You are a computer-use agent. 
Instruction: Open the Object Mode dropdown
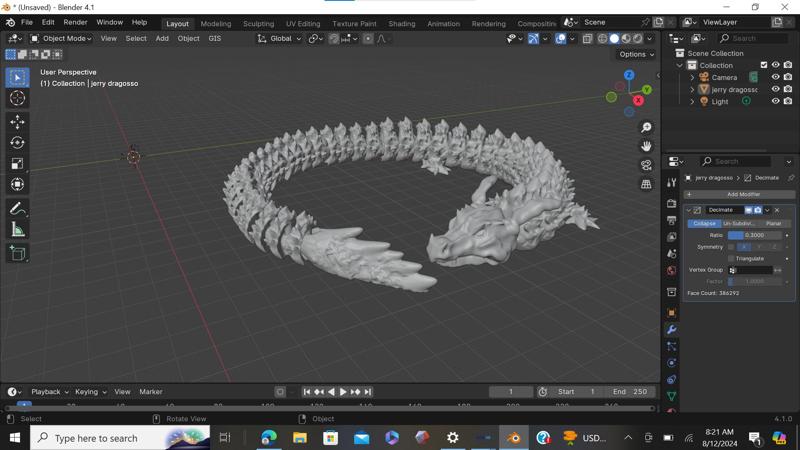click(x=61, y=39)
